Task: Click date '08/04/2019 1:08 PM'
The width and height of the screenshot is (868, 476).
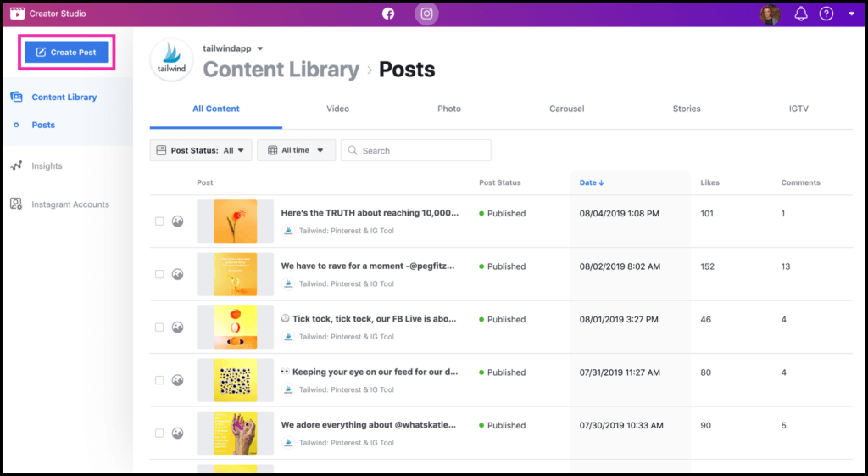Action: click(x=620, y=213)
